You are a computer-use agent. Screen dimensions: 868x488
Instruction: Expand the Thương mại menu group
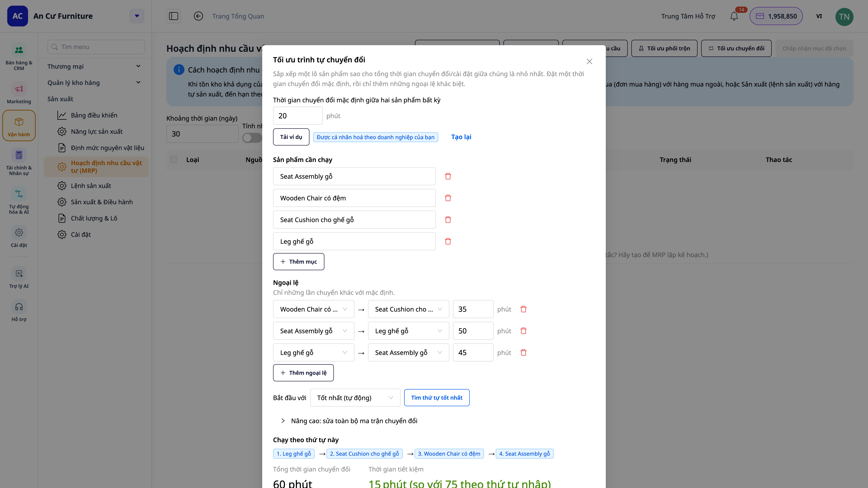(x=94, y=66)
